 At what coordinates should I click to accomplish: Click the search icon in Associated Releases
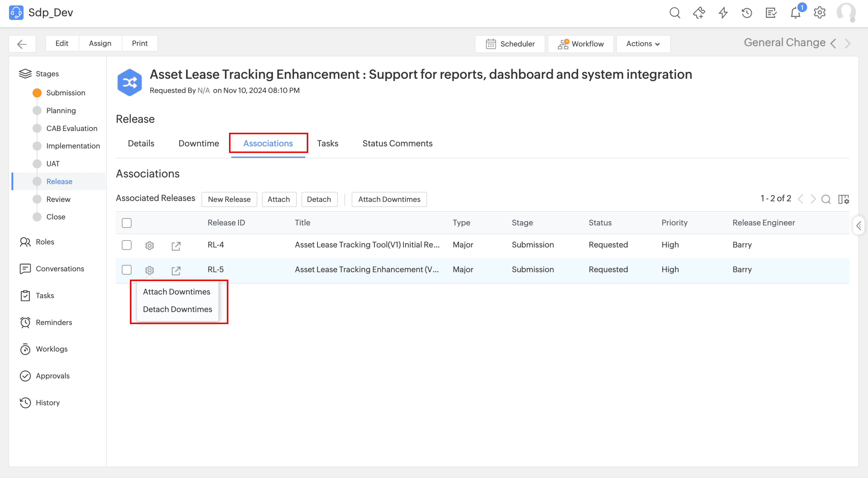(x=826, y=199)
